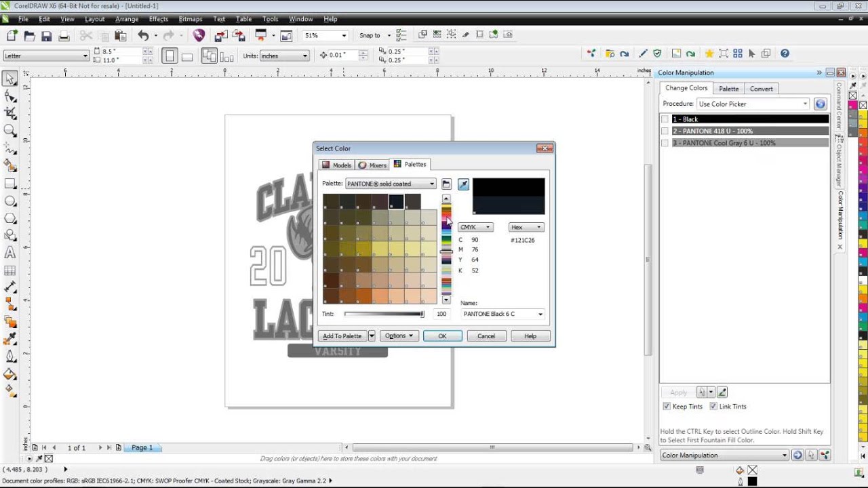Check the box for PANTONE 418 U

(x=665, y=131)
